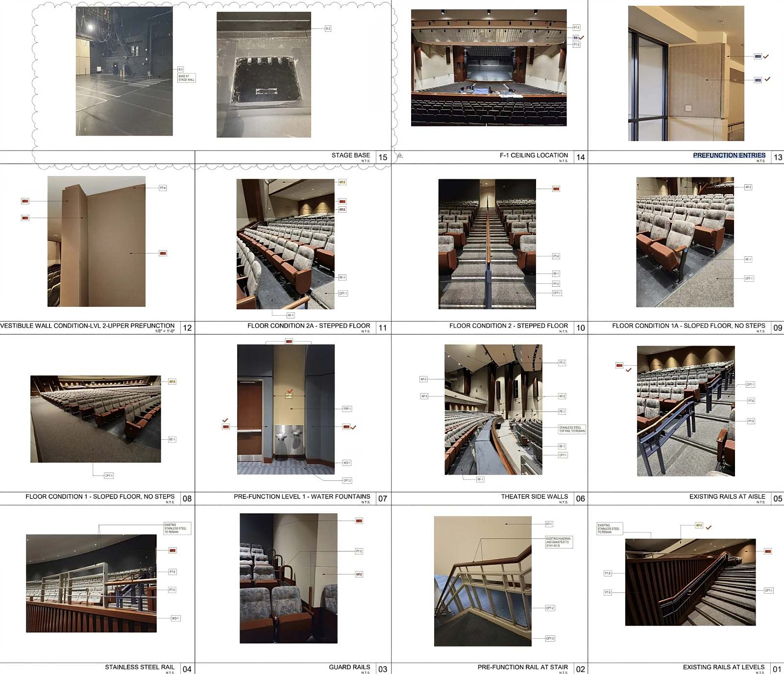The image size is (784, 674).
Task: Click the CPT-3 tag in detail 02
Action: point(550,639)
